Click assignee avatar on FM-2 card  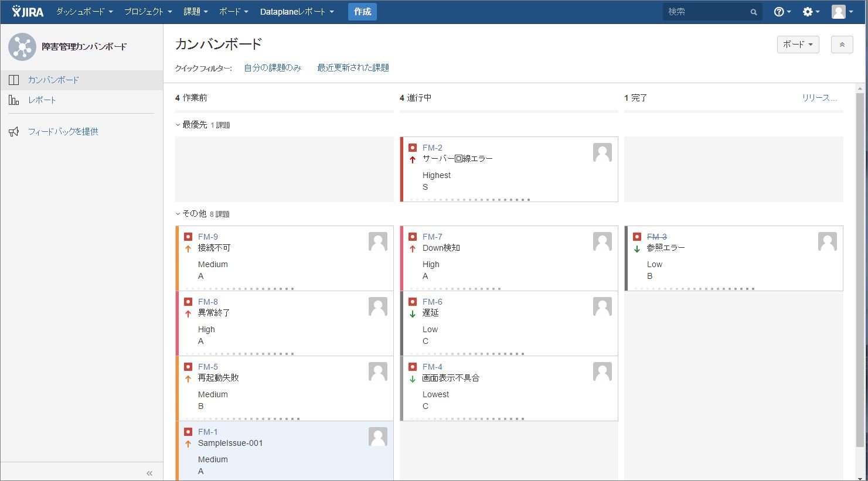pyautogui.click(x=603, y=152)
